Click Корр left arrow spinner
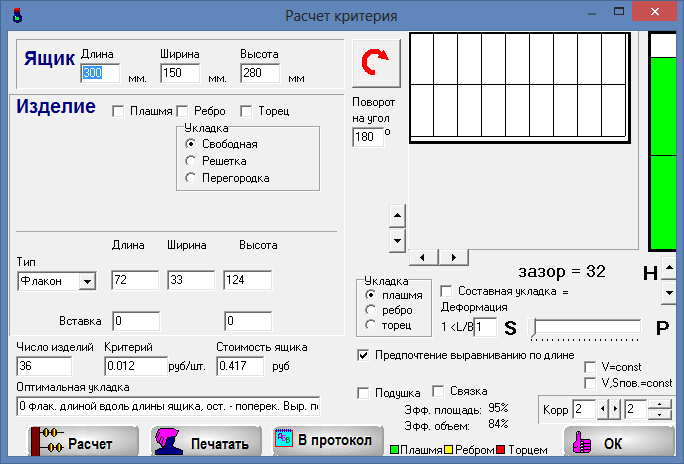This screenshot has width=684, height=464. pos(602,409)
